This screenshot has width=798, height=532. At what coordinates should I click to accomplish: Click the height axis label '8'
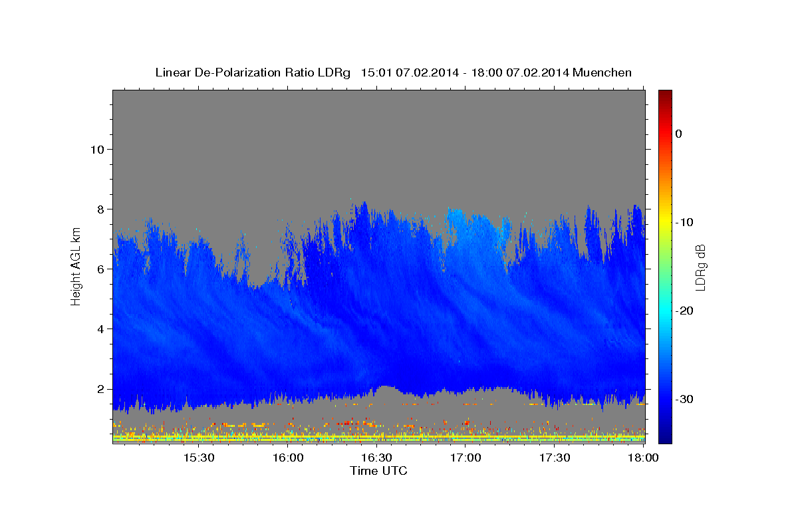pyautogui.click(x=100, y=209)
